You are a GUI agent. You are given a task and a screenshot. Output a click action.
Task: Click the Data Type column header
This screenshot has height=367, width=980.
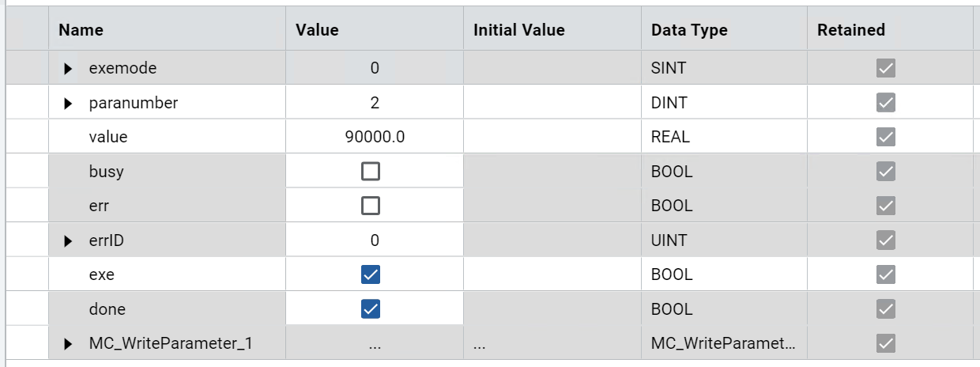pos(689,30)
